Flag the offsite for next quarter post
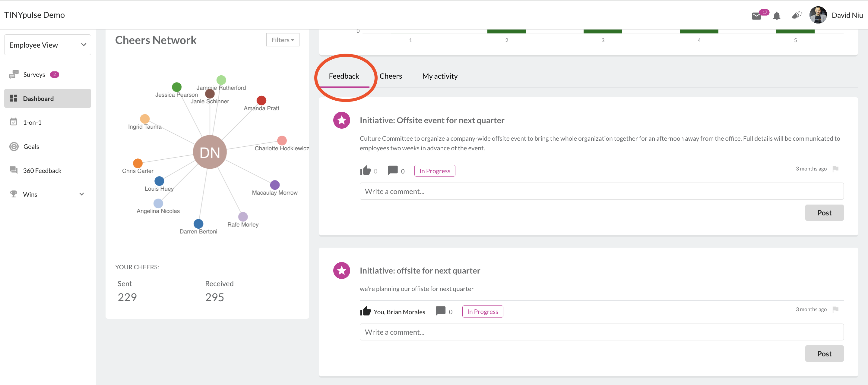Screen dimensions: 868x385 click(x=835, y=309)
